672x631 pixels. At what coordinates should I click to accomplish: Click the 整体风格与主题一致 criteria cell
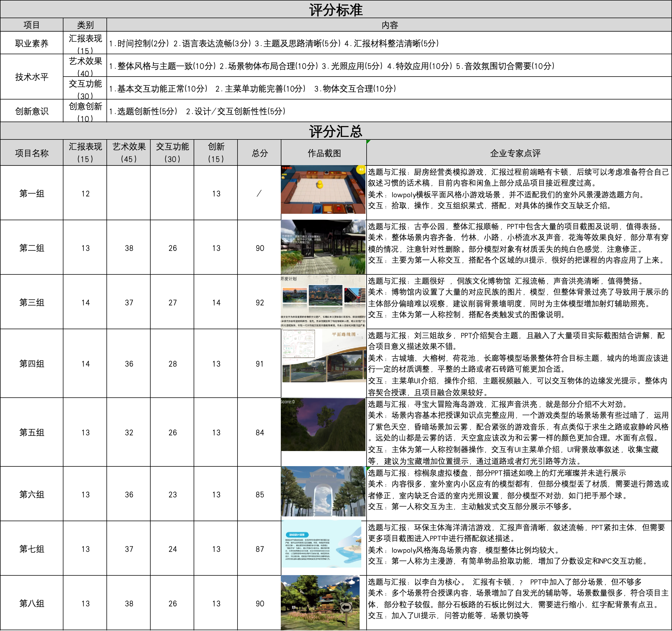pyautogui.click(x=389, y=66)
